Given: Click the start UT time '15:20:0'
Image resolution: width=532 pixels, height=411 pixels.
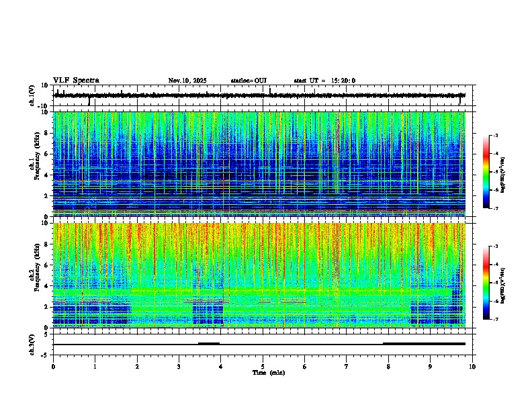Looking at the screenshot, I should tap(343, 81).
